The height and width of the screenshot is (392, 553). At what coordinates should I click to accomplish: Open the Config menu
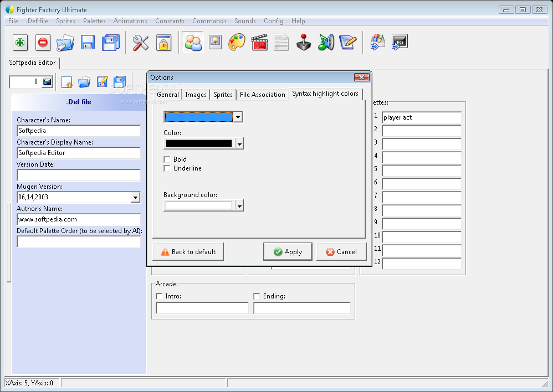(x=273, y=21)
